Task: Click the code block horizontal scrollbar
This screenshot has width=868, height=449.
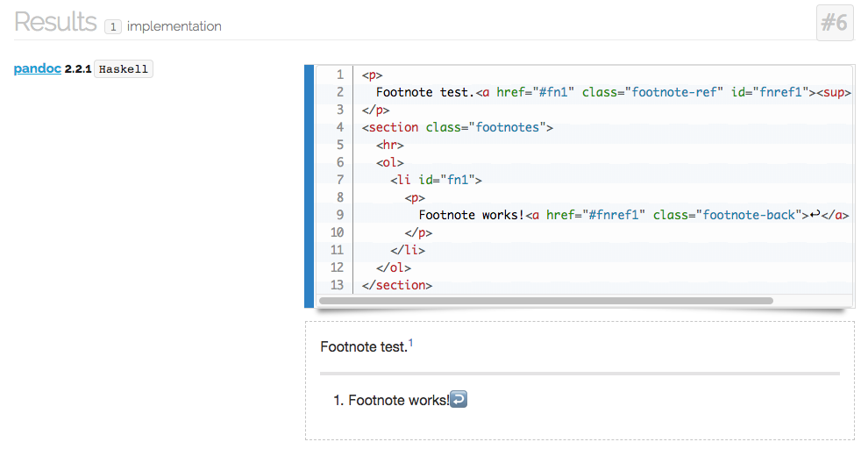Action: tap(545, 301)
